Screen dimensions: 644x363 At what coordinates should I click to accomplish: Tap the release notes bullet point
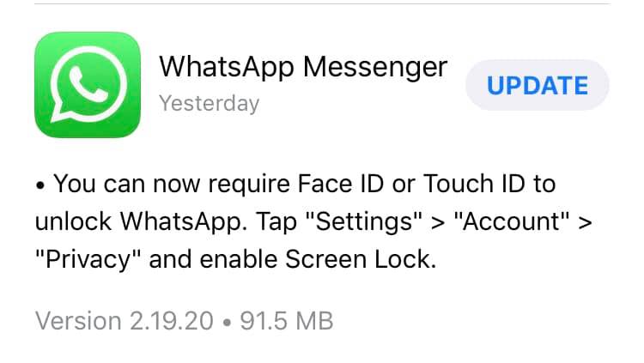[39, 185]
